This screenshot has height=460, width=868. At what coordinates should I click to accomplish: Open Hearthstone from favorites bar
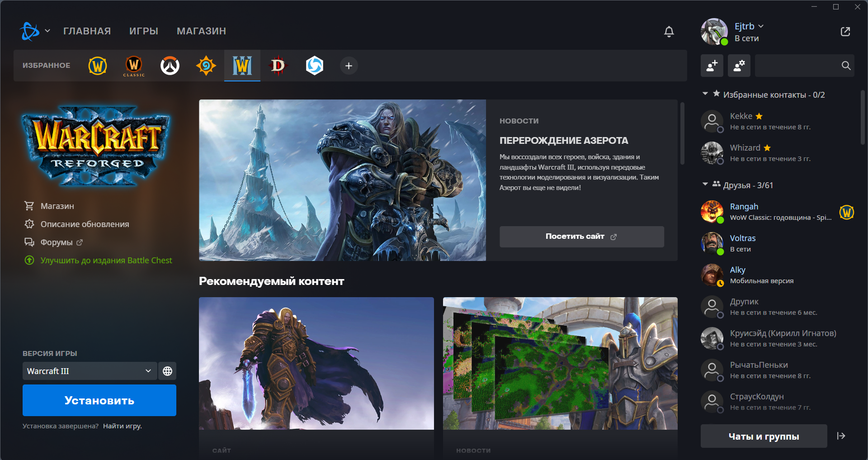206,66
